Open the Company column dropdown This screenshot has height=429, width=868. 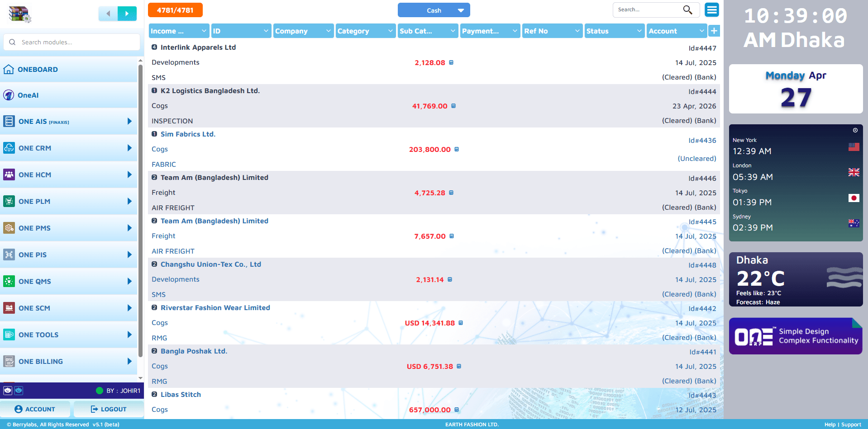[303, 31]
